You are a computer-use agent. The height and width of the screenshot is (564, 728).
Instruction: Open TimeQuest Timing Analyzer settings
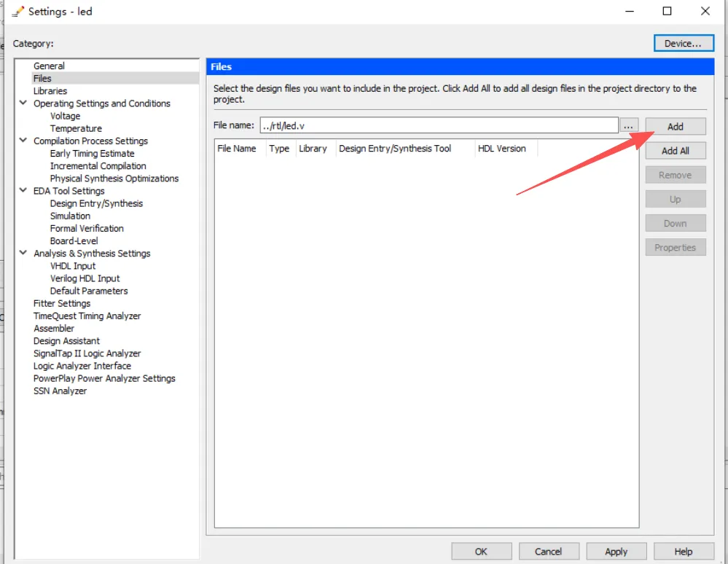[x=87, y=316]
